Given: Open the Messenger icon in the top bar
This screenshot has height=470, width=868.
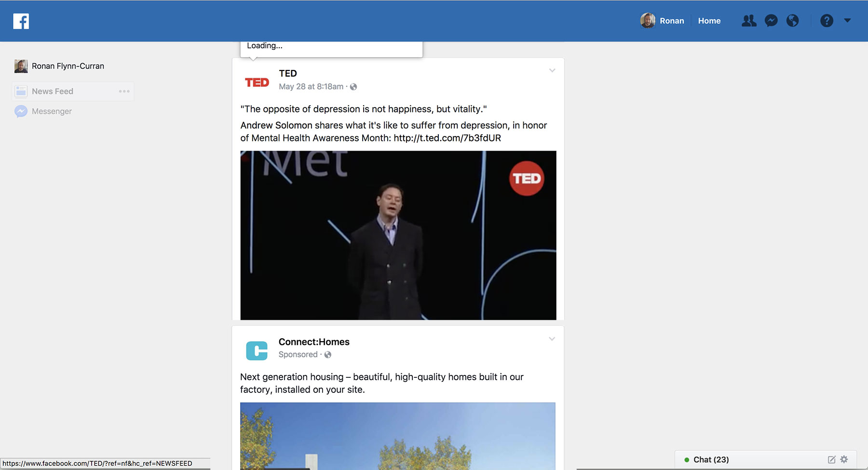Looking at the screenshot, I should [x=771, y=21].
